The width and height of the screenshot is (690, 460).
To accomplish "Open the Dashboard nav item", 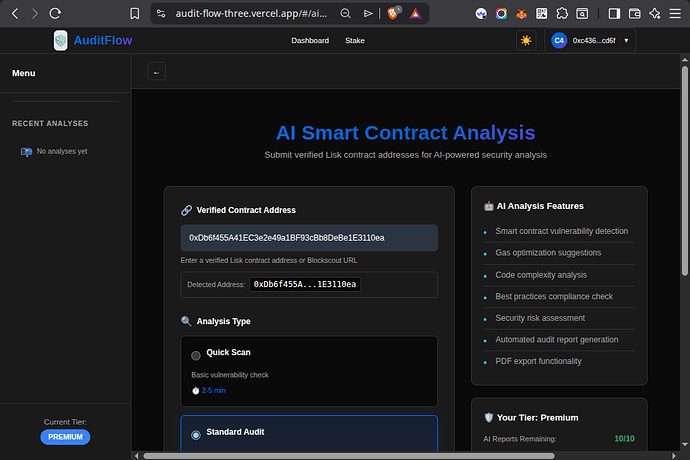I will click(x=309, y=40).
